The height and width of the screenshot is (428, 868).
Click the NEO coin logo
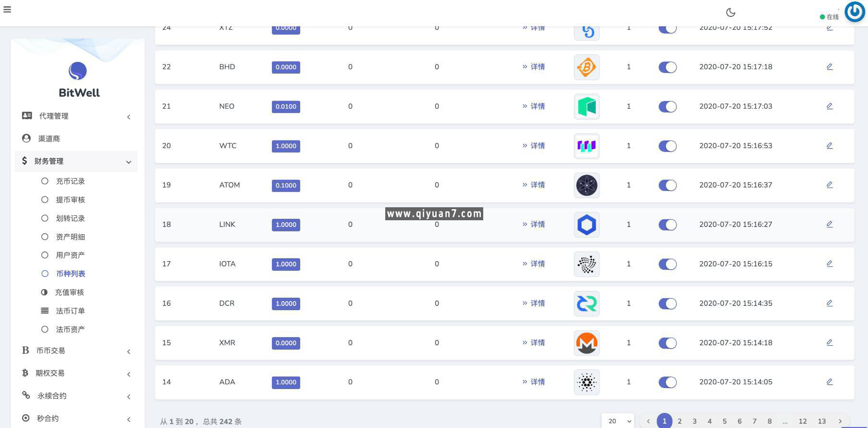(x=586, y=106)
